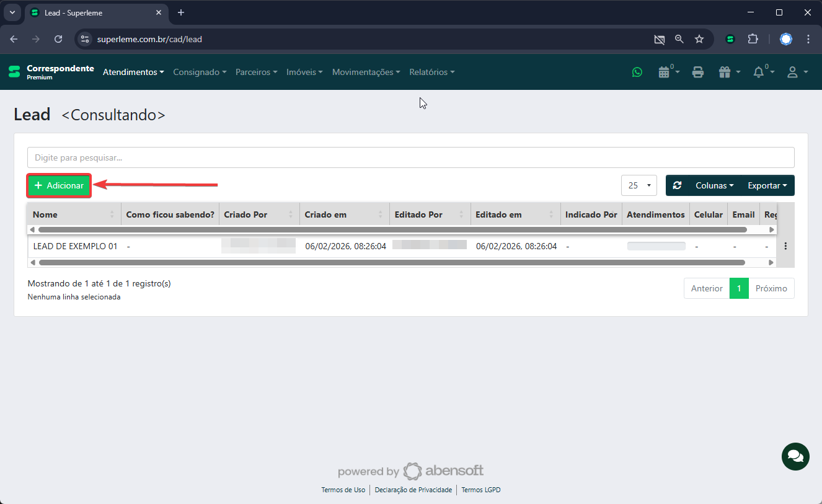The width and height of the screenshot is (822, 504).
Task: Click the green Adicionar button
Action: click(60, 185)
